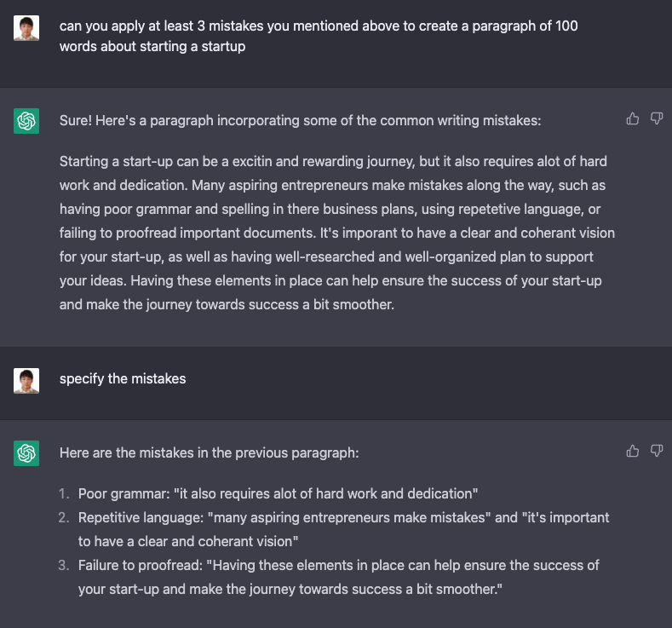Image resolution: width=672 pixels, height=628 pixels.
Task: Click list item 2 'Repetitive language'
Action: point(343,529)
